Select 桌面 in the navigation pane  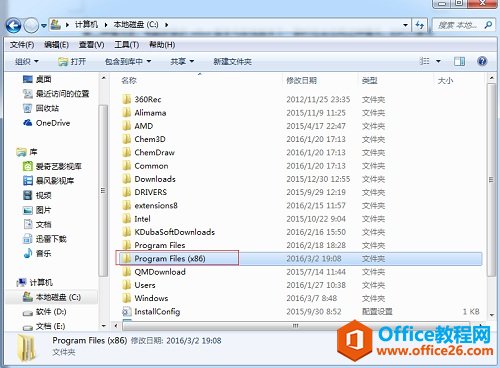(37, 79)
